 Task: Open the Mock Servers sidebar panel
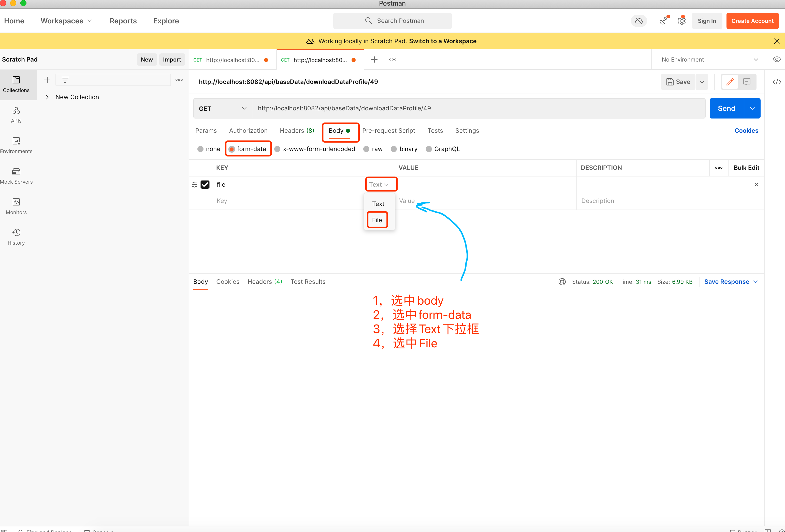[x=16, y=176]
